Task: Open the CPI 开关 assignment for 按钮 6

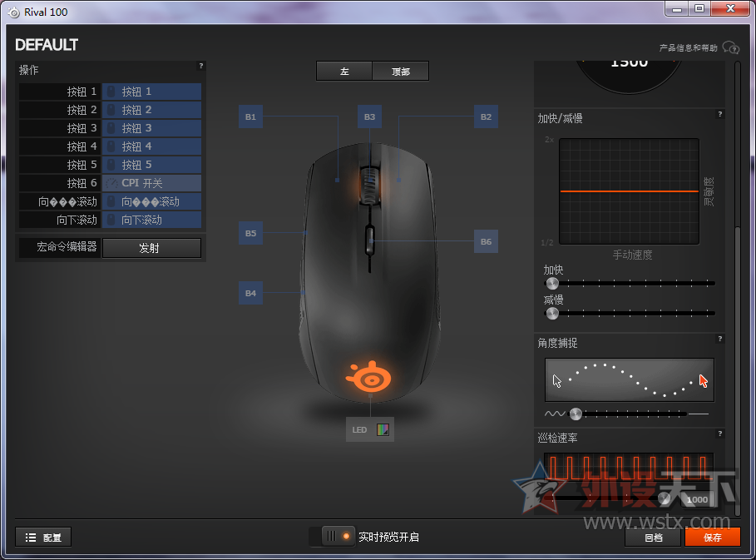Action: point(152,183)
